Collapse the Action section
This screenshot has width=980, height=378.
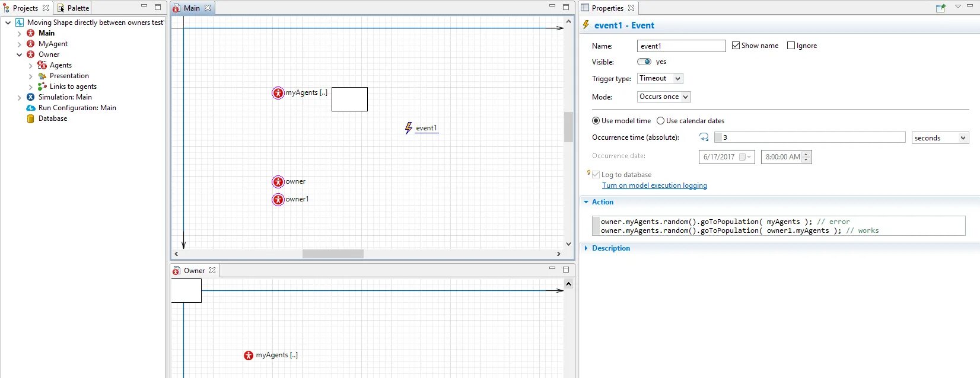586,202
